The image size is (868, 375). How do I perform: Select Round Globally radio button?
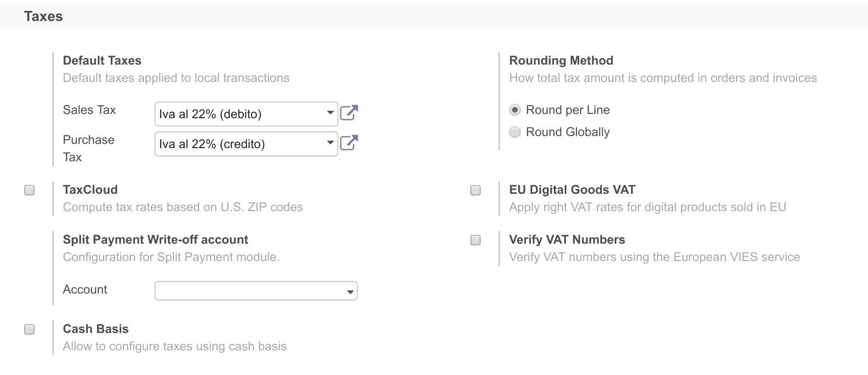point(515,132)
